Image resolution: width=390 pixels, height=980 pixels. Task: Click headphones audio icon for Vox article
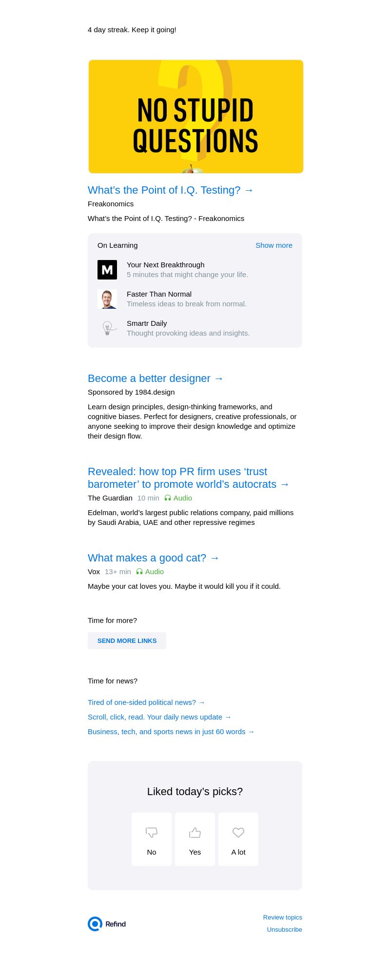click(139, 572)
